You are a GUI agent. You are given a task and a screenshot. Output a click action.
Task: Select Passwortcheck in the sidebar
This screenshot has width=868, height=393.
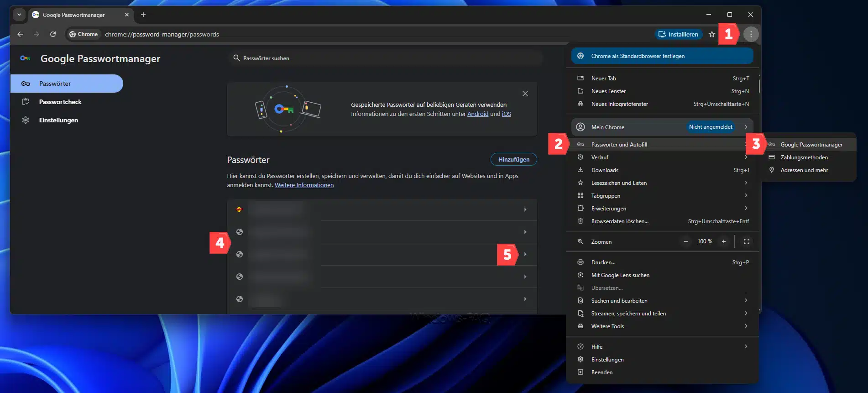60,102
